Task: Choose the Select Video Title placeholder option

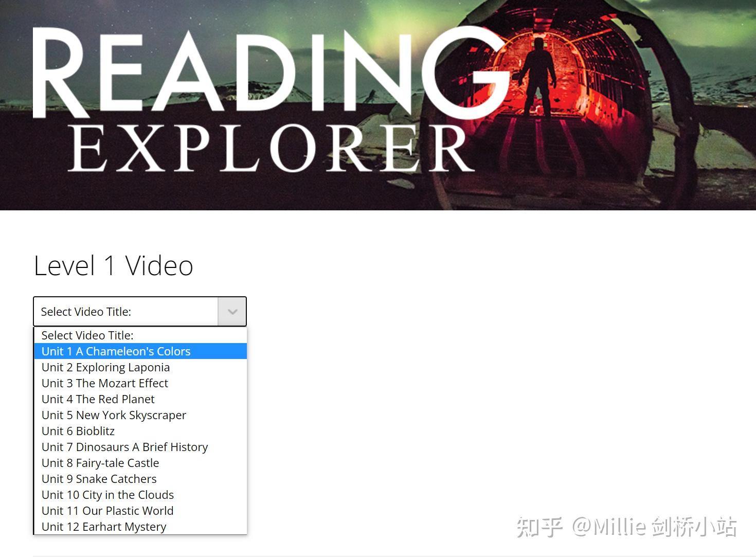Action: click(87, 335)
